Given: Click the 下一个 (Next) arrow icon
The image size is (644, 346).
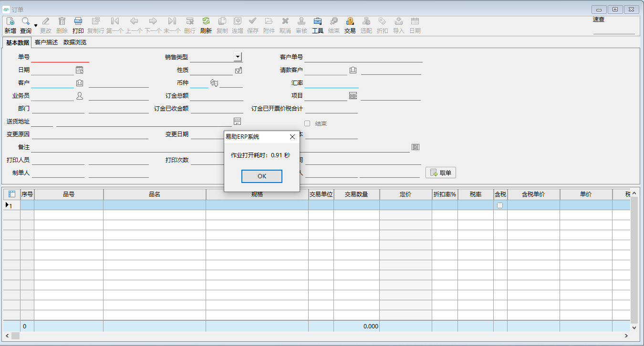Looking at the screenshot, I should [x=153, y=21].
